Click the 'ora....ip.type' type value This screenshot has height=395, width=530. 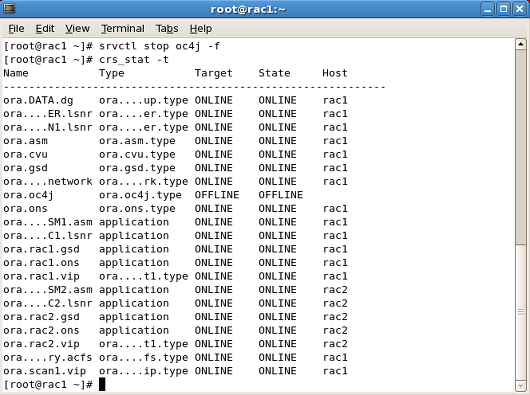pyautogui.click(x=144, y=371)
